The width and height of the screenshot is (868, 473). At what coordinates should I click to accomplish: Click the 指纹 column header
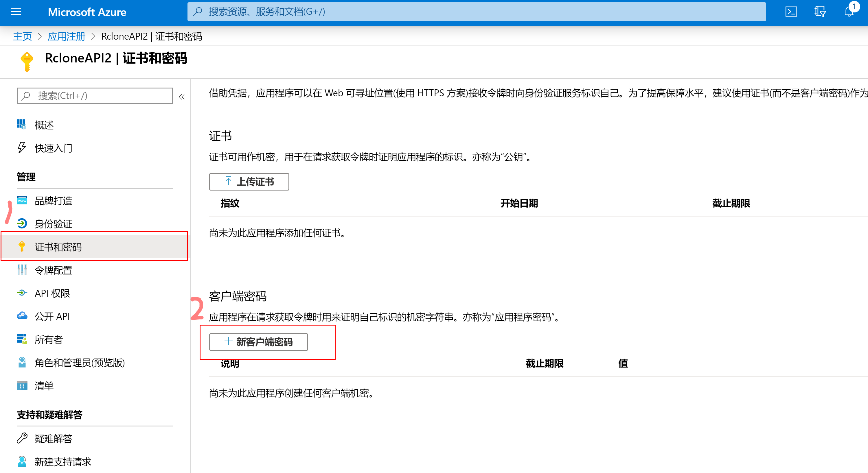click(x=230, y=203)
